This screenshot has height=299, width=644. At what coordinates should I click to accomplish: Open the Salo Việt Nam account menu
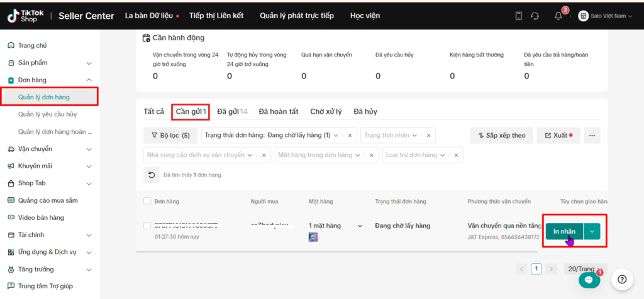(606, 16)
